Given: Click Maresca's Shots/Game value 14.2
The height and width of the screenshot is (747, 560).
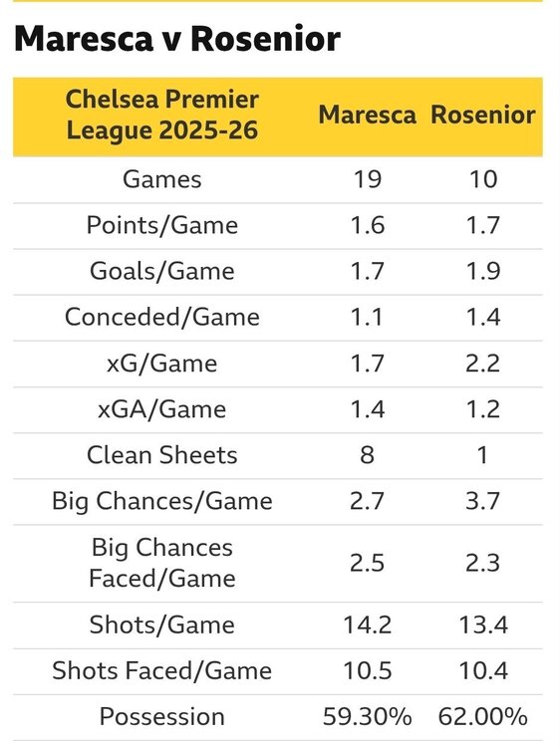Looking at the screenshot, I should tap(367, 624).
